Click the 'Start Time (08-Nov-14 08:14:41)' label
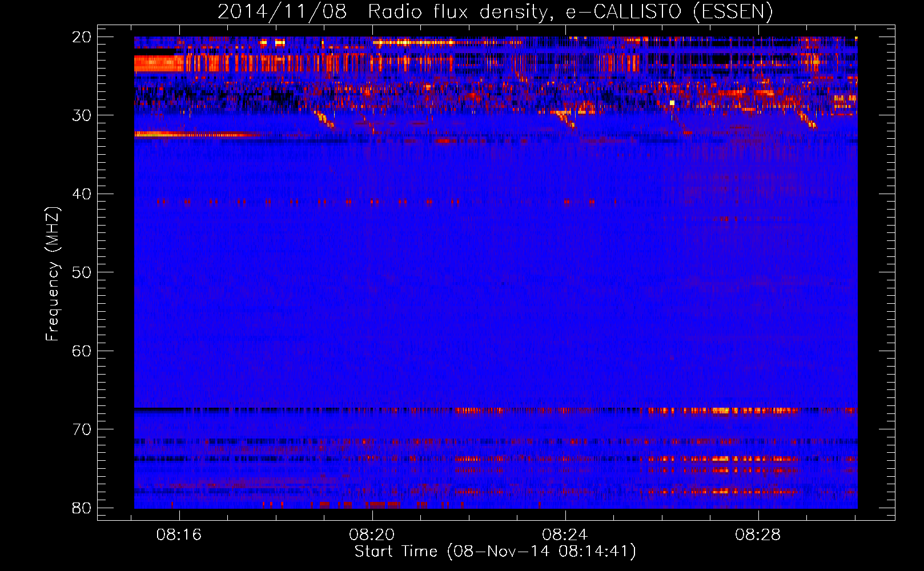The height and width of the screenshot is (571, 924). click(x=495, y=552)
